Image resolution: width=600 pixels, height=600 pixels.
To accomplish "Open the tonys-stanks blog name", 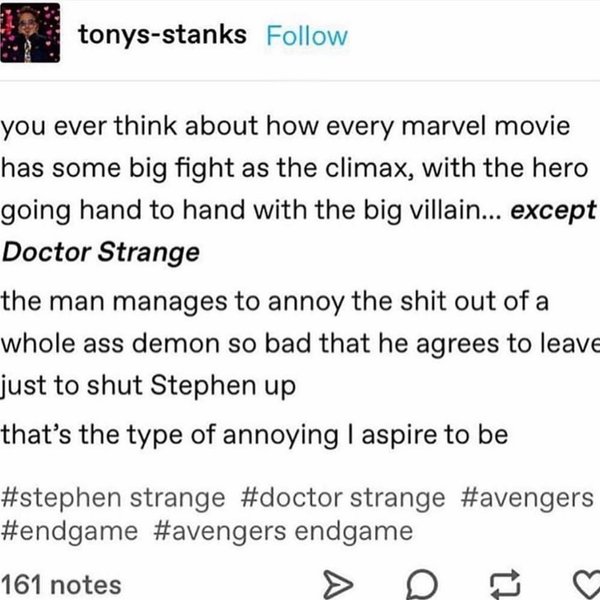I will coord(162,35).
